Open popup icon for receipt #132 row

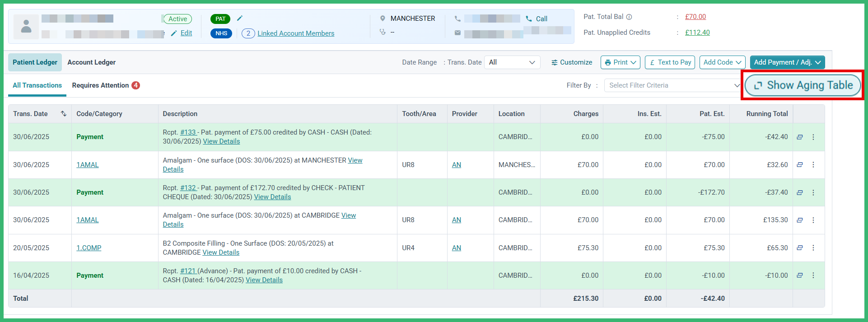(x=800, y=192)
